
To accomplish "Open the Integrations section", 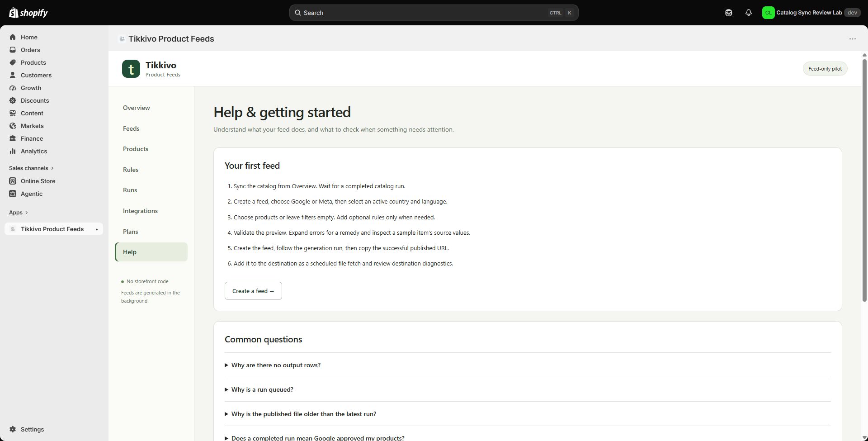I will click(151, 211).
